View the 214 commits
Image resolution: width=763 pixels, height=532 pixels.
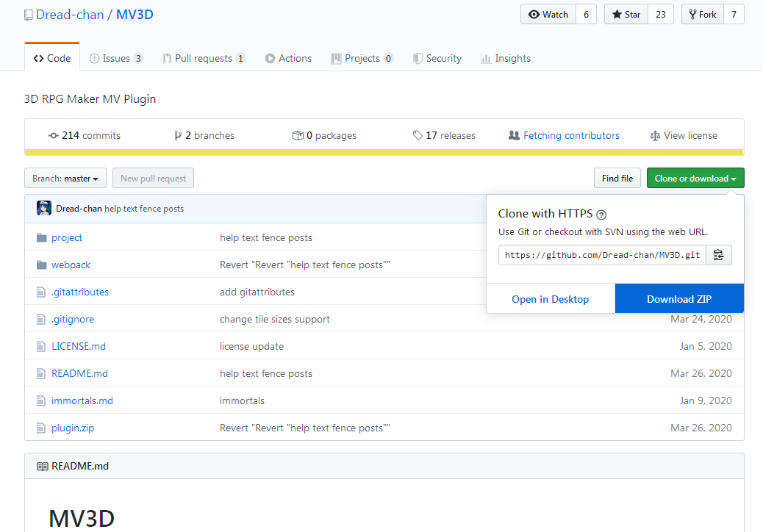pyautogui.click(x=85, y=135)
